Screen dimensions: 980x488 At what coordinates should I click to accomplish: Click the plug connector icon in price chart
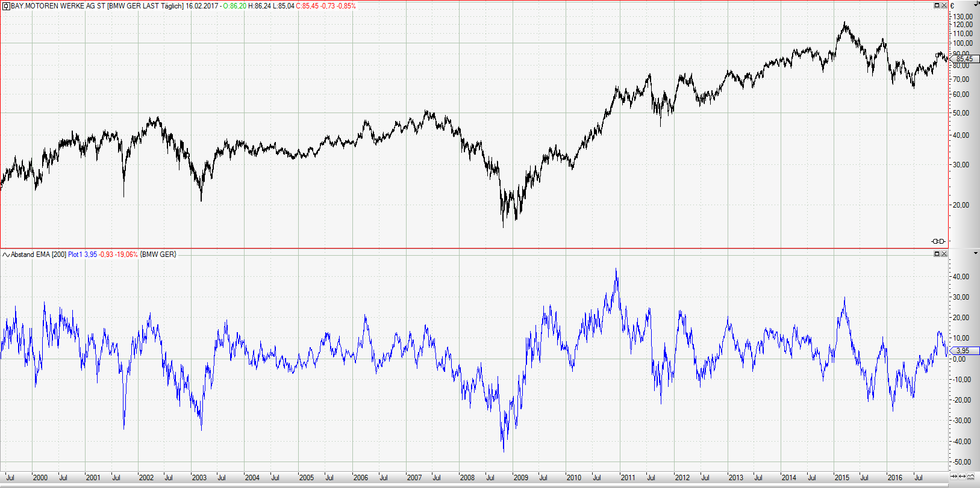(x=938, y=241)
